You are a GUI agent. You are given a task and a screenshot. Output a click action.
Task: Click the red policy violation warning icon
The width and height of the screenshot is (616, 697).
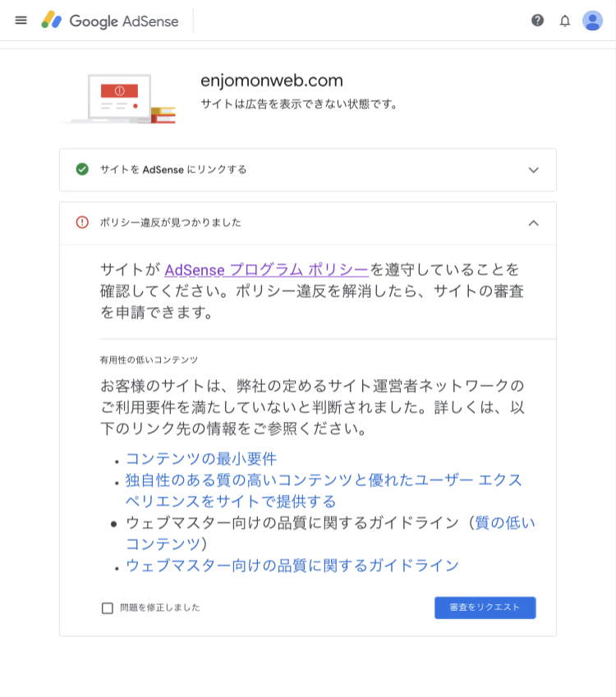[82, 222]
